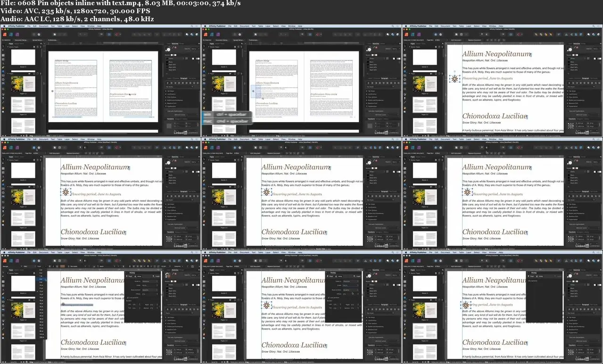Click fill color well in top-left Swatches panel
Screen dimensions: 603x364
(x=168, y=49)
